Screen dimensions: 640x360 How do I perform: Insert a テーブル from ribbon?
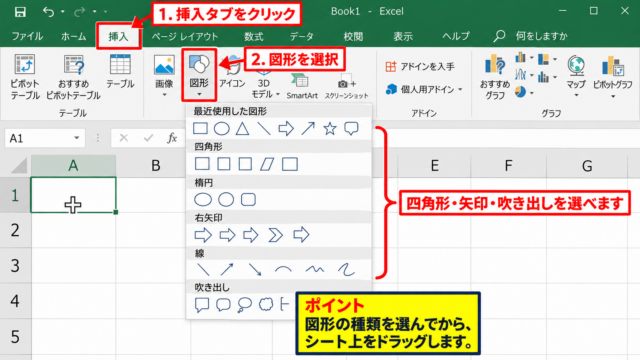pos(120,72)
